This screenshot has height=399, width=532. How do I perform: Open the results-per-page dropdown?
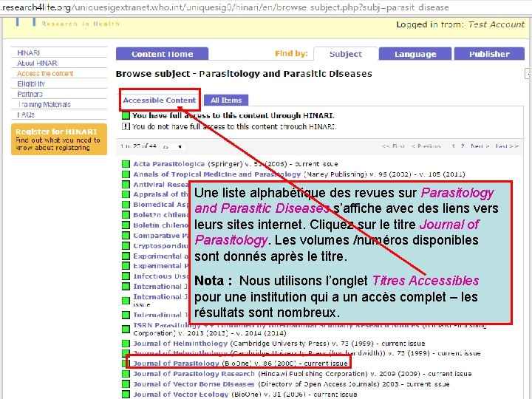pyautogui.click(x=172, y=146)
